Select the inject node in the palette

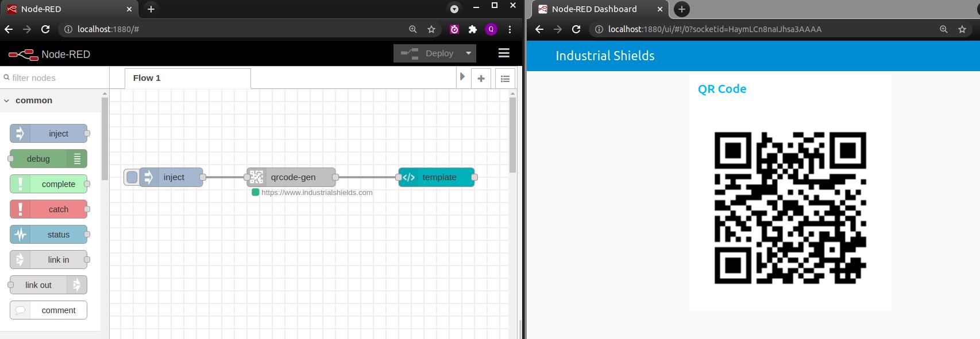(49, 134)
